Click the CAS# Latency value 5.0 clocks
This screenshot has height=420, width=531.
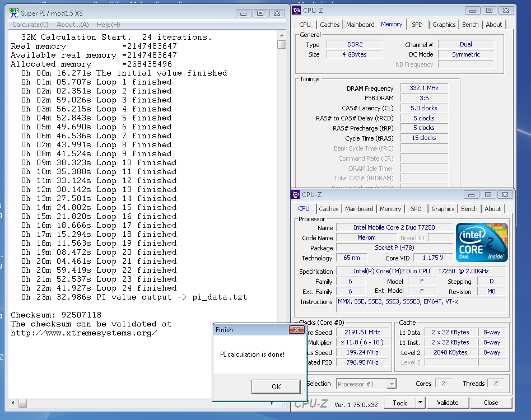pyautogui.click(x=424, y=108)
